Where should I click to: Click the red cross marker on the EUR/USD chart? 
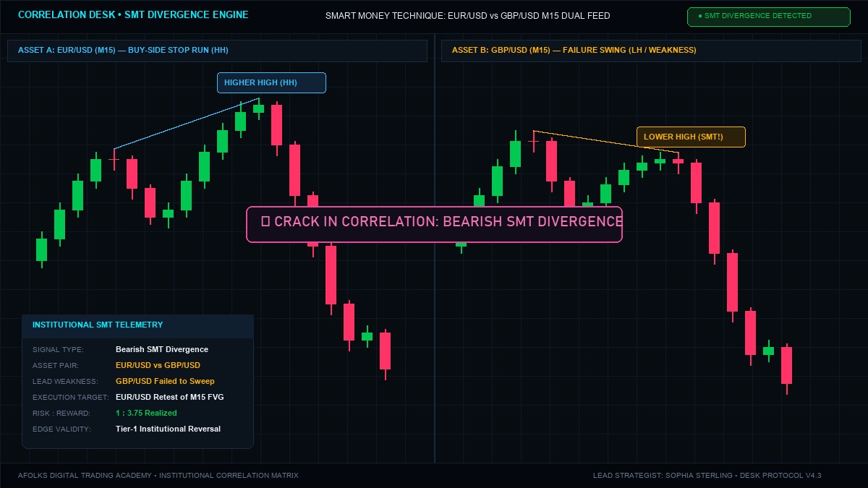point(114,159)
